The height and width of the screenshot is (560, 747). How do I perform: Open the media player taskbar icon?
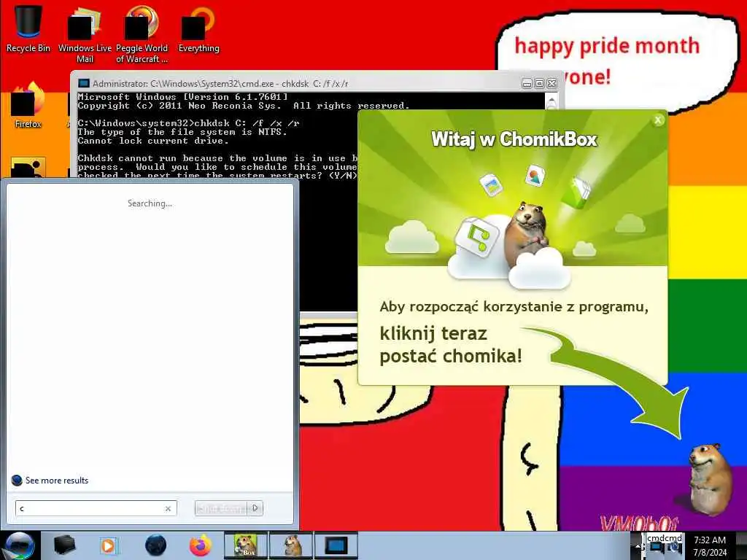pyautogui.click(x=108, y=545)
